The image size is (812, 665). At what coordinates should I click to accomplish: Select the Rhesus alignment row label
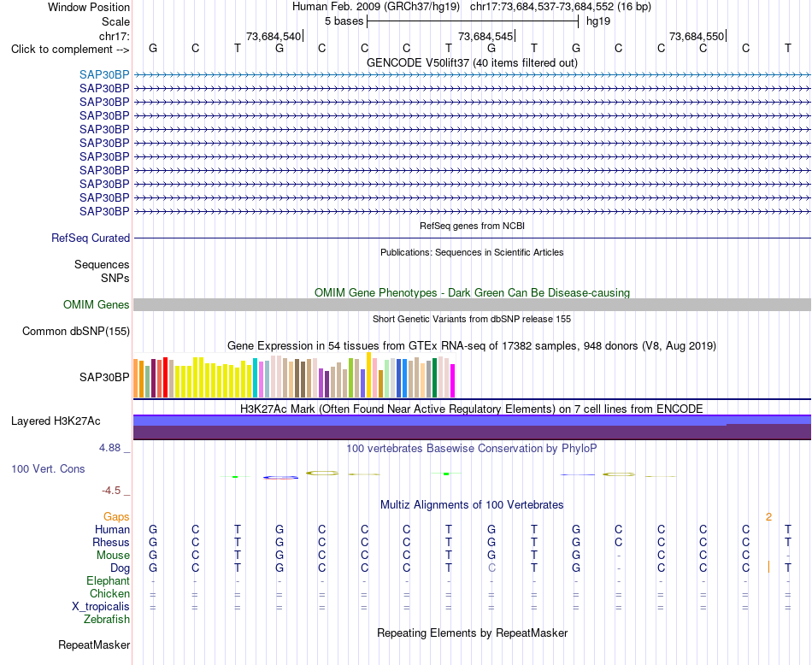111,542
